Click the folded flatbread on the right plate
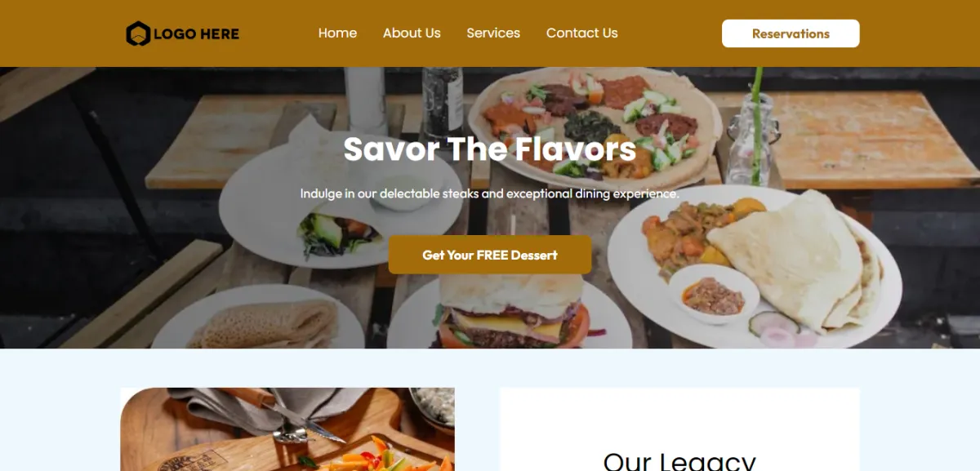980x471 pixels. tap(792, 257)
